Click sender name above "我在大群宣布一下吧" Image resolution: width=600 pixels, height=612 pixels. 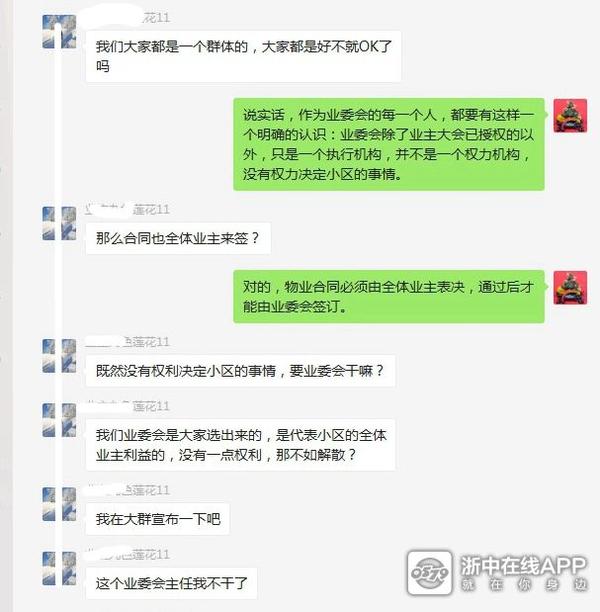click(x=128, y=490)
